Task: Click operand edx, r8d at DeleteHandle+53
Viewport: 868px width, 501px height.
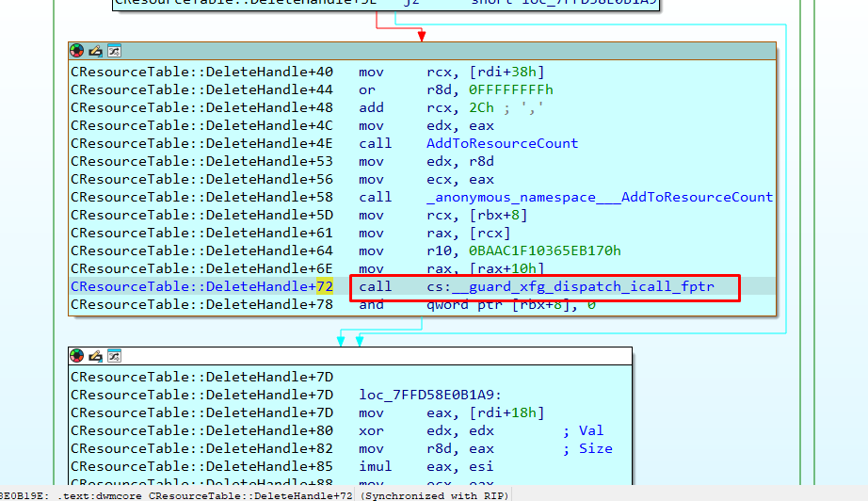Action: pyautogui.click(x=460, y=161)
